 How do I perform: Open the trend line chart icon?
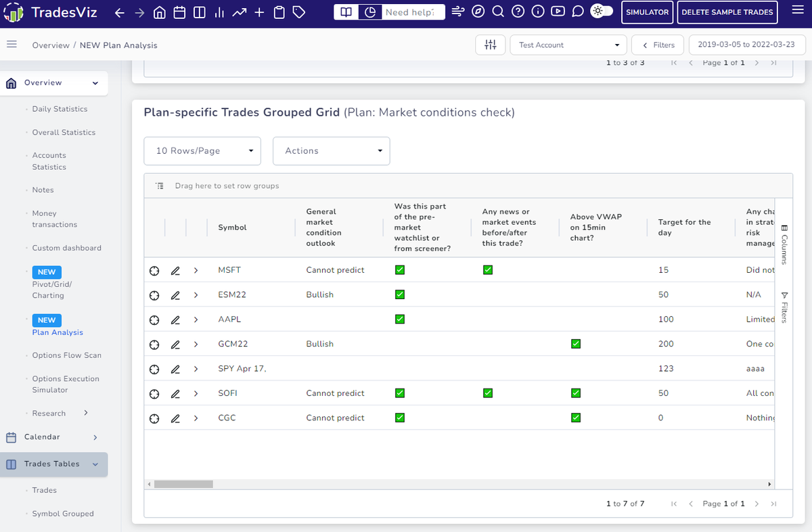click(239, 12)
